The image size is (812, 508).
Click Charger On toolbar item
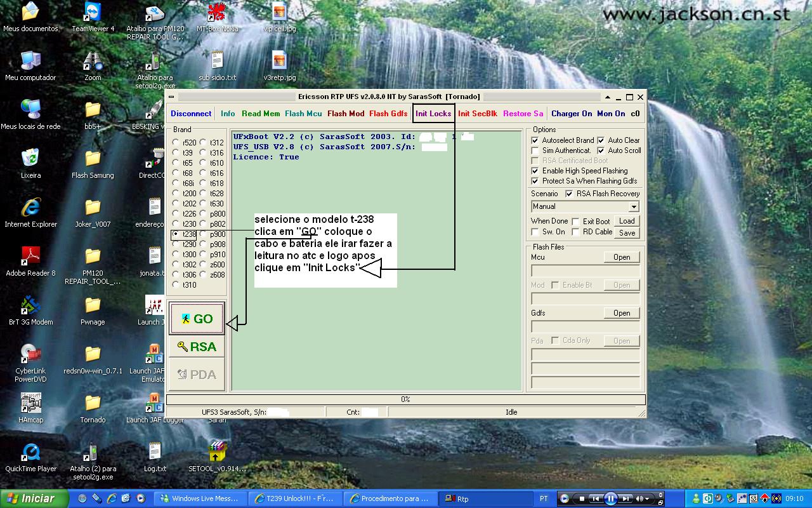(572, 114)
